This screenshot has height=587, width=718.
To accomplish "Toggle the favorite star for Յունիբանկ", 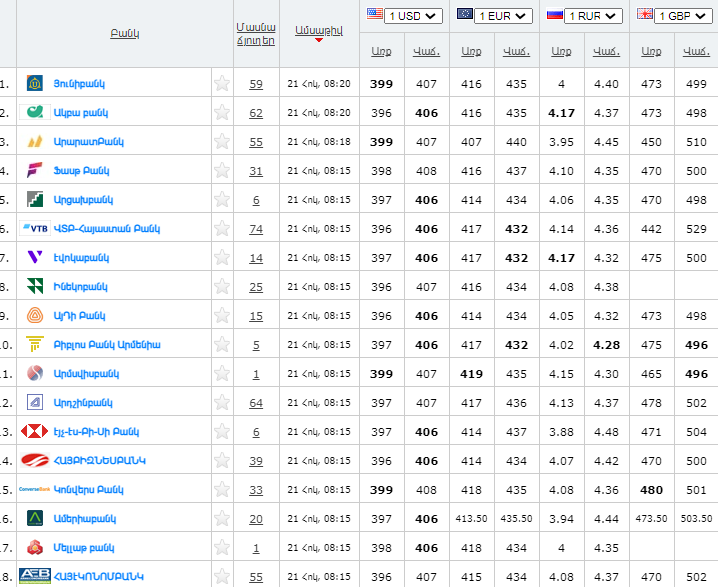I will coord(222,83).
